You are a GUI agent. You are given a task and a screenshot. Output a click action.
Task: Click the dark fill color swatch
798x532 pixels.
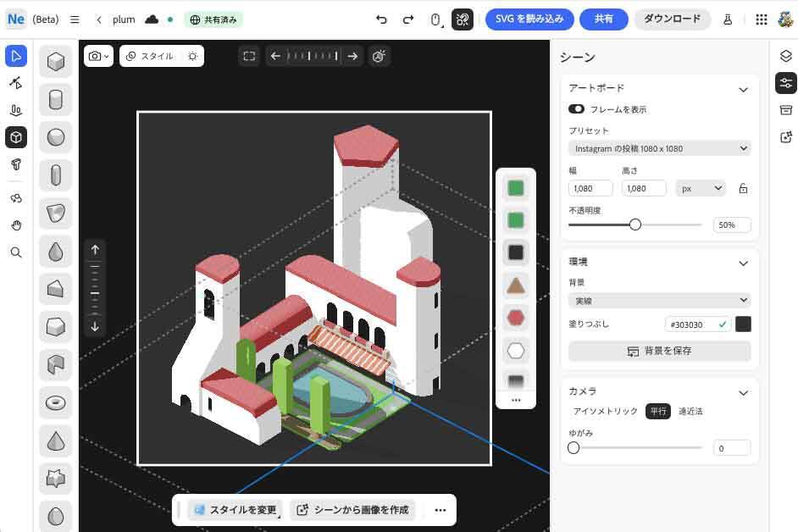click(x=743, y=324)
